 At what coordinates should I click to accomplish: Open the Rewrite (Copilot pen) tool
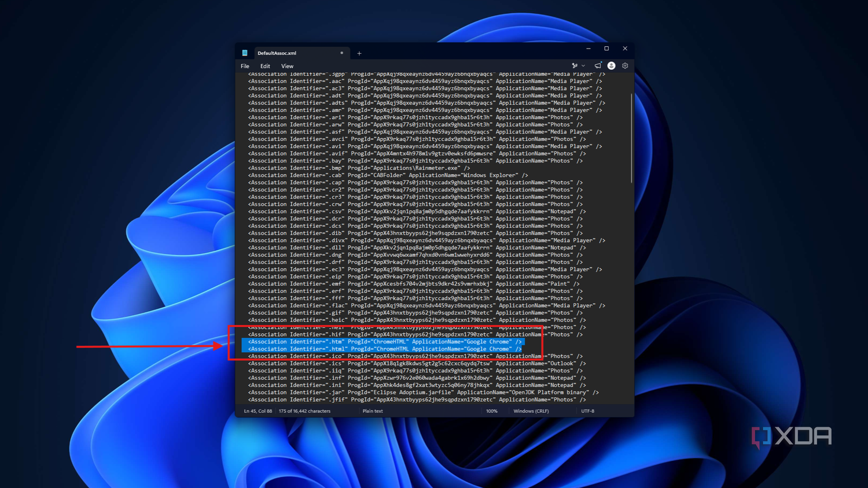[575, 66]
